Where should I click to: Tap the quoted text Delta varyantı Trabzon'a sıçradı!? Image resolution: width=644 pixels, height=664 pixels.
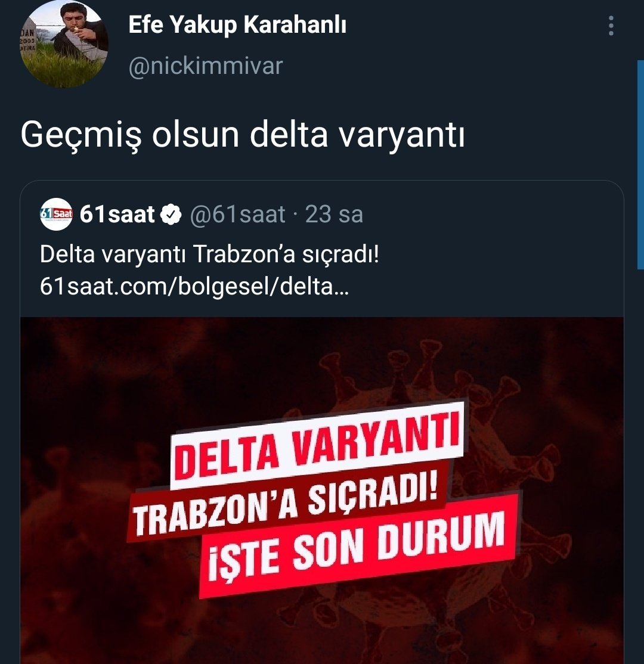[209, 255]
